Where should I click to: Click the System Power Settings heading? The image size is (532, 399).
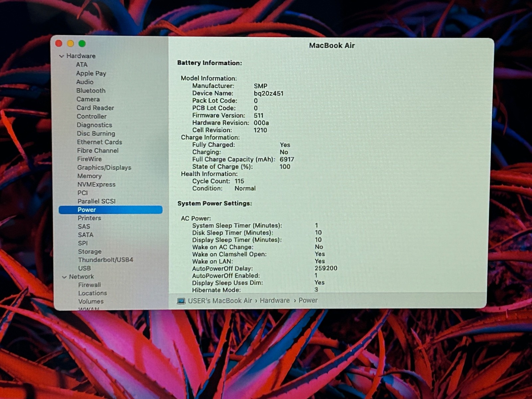click(215, 203)
